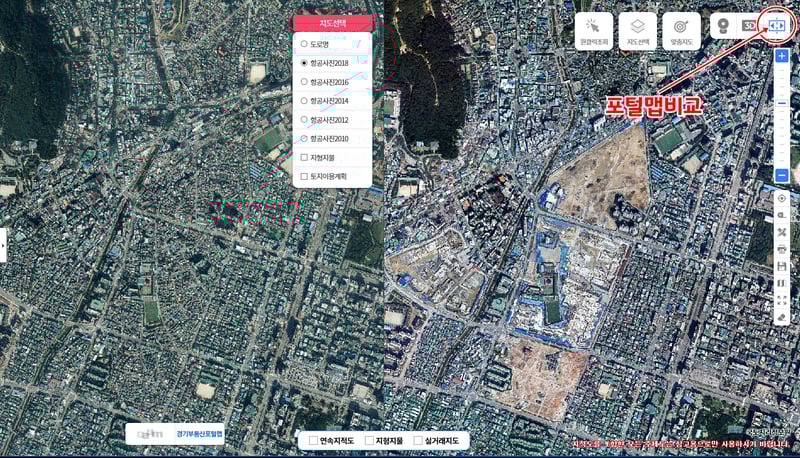Click the save map icon

pos(782,267)
